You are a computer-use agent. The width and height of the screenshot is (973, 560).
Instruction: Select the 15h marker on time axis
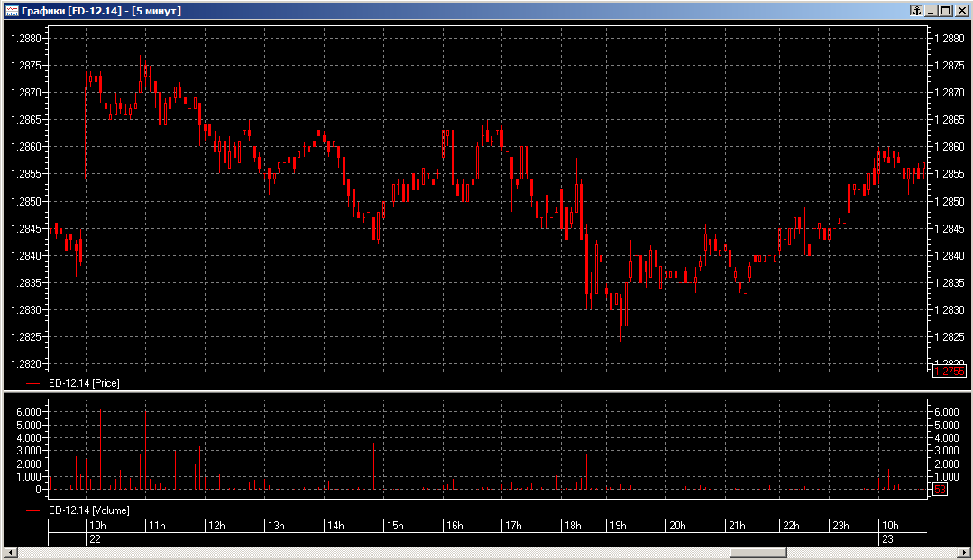click(394, 526)
